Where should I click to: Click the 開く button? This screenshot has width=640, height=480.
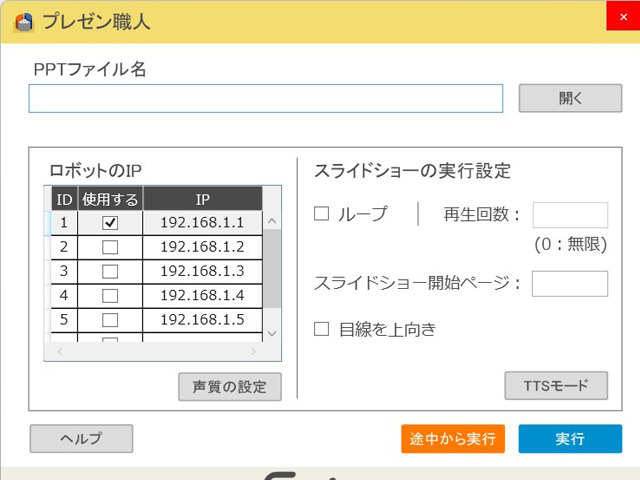click(570, 98)
